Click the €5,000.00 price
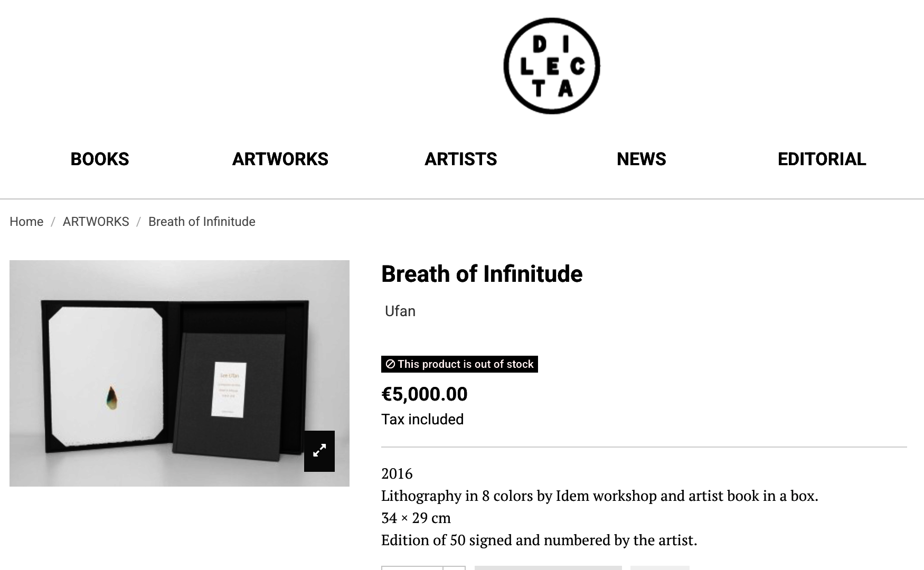Viewport: 924px width, 570px height. point(424,394)
